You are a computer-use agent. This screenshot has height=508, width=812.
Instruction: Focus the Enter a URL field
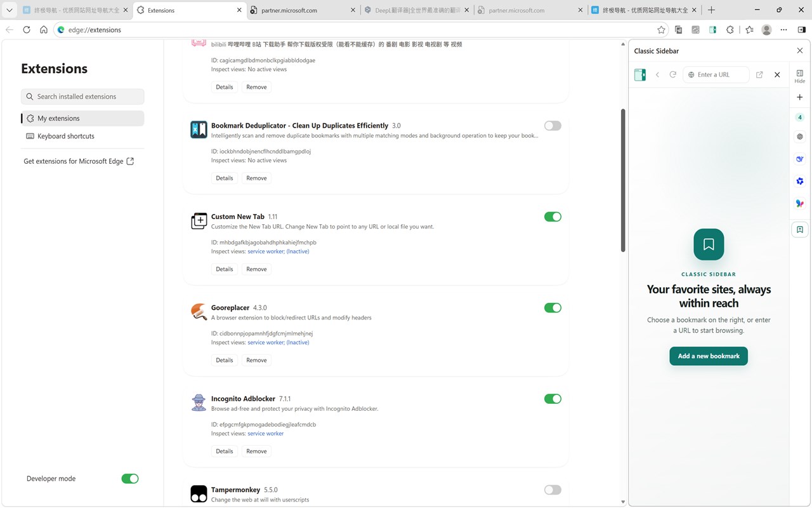pyautogui.click(x=716, y=75)
